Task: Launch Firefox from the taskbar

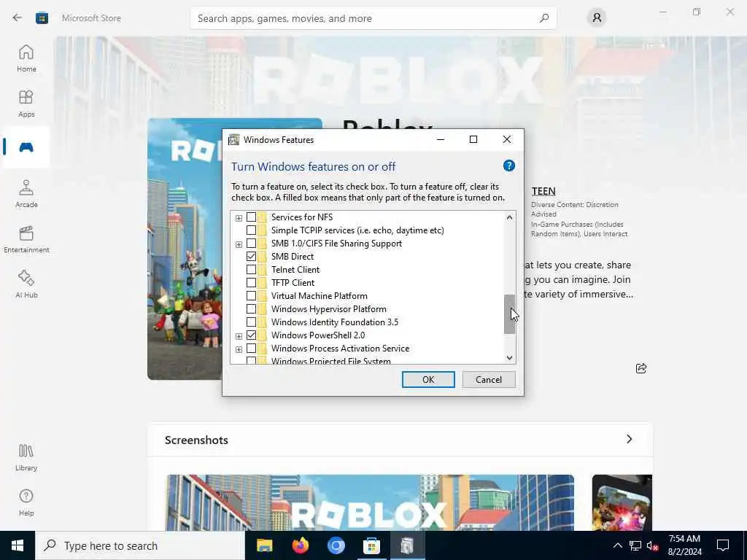Action: [x=300, y=545]
